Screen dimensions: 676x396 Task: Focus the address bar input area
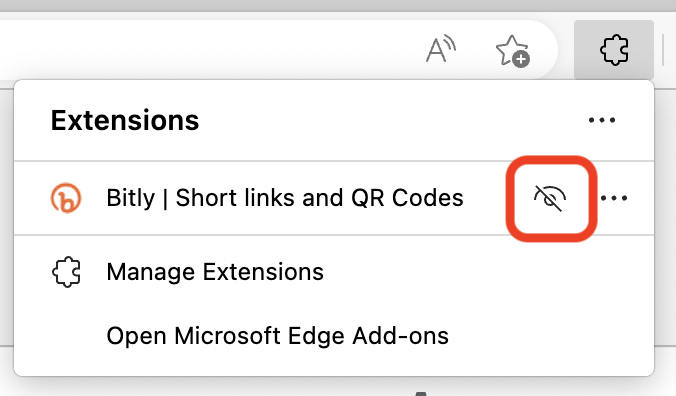pyautogui.click(x=207, y=50)
